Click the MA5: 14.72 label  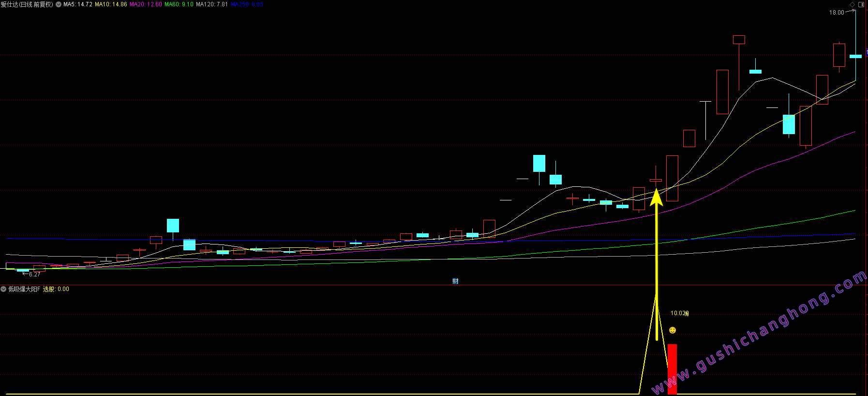78,4
